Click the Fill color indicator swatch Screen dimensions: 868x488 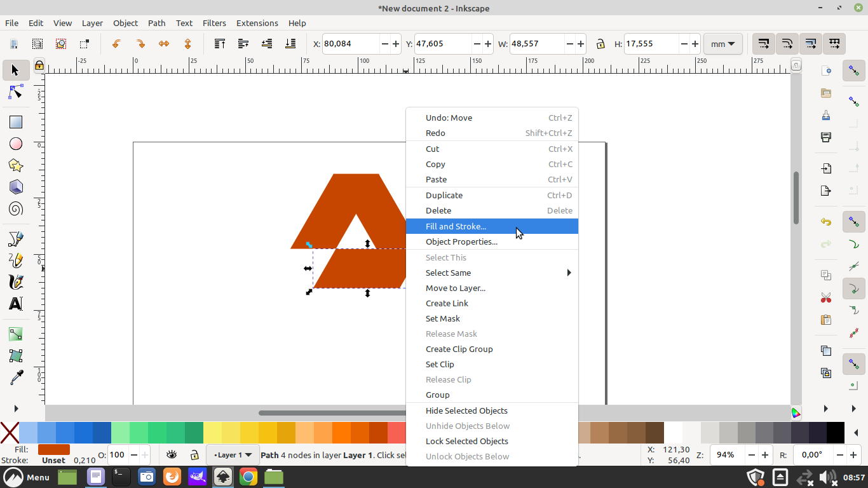[x=53, y=450]
